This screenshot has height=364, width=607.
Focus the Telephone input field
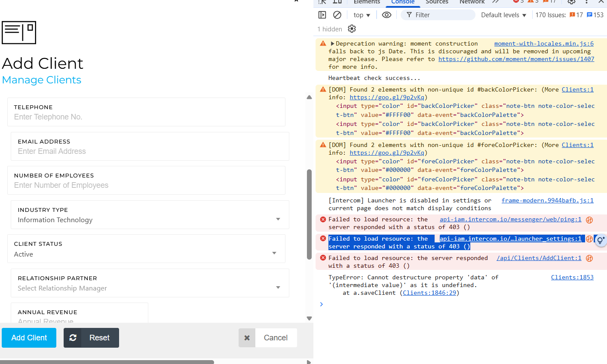(146, 112)
